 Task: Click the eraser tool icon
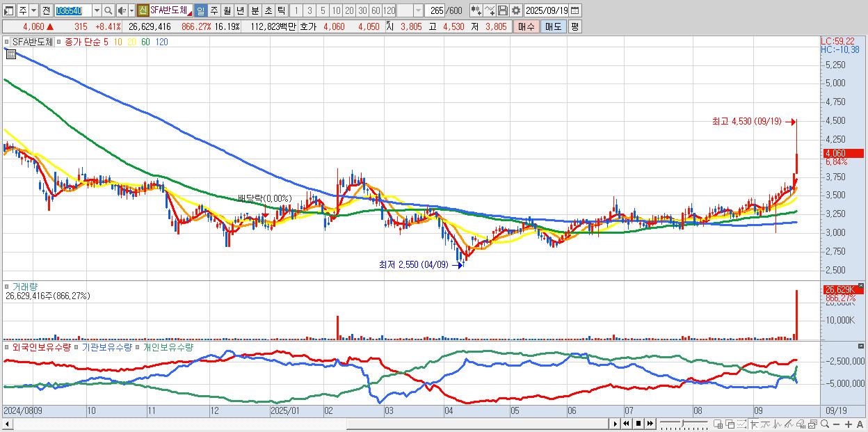801,424
